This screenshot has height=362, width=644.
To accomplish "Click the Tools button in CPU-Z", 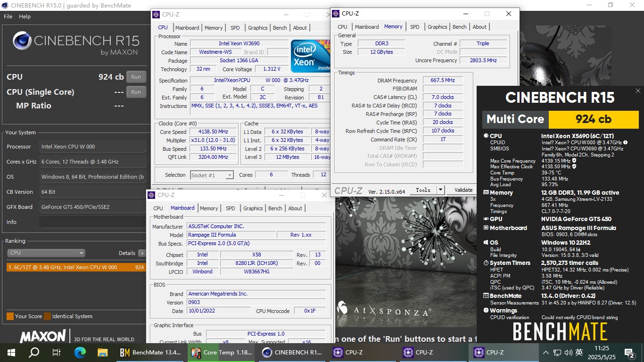I will (423, 190).
